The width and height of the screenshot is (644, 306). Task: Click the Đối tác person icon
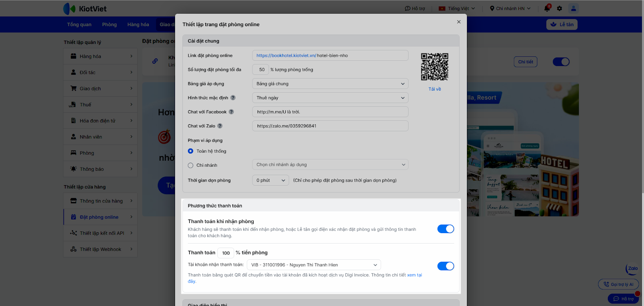point(73,72)
